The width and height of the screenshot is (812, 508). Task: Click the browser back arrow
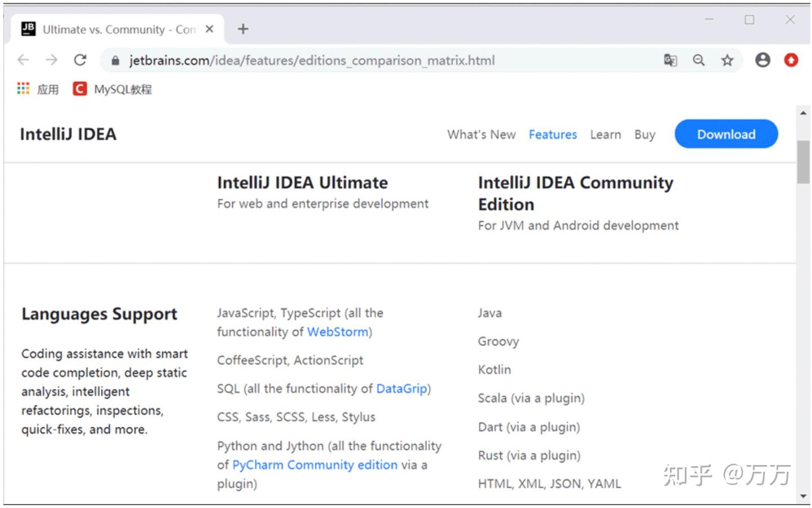(23, 60)
